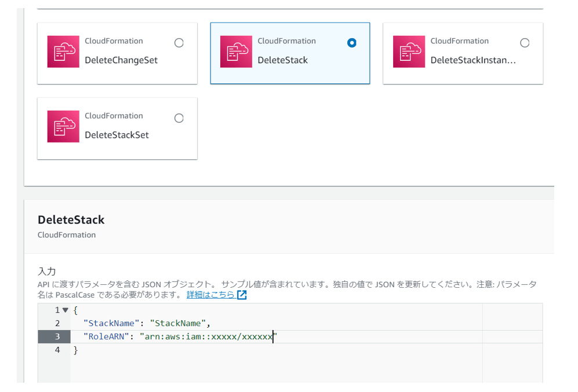Click the StackName value in JSON editor

tap(176, 323)
